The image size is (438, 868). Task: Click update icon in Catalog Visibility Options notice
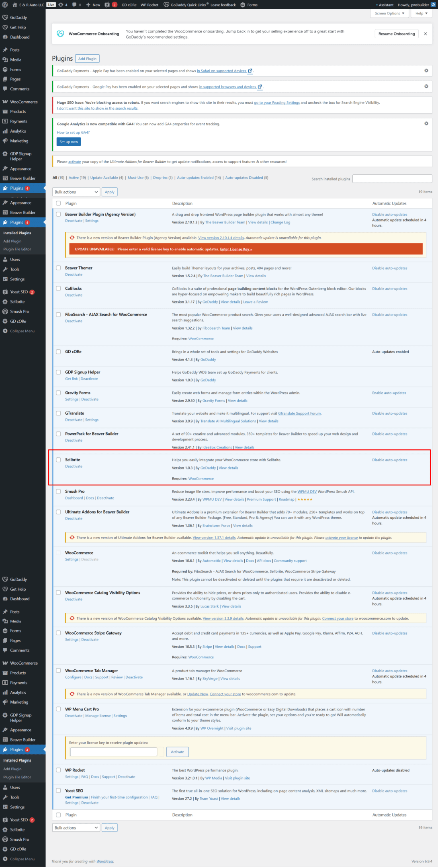[x=72, y=618]
